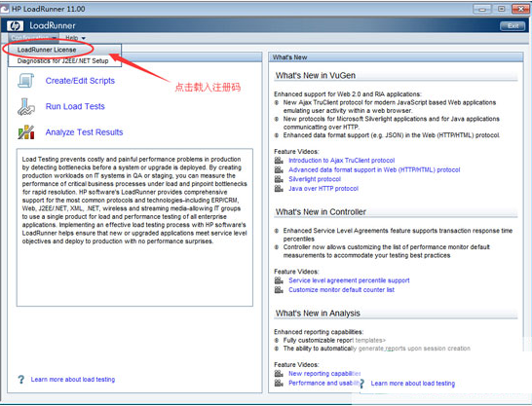532x406 pixels.
Task: Minimize the LoadRunner window
Action: [481, 9]
